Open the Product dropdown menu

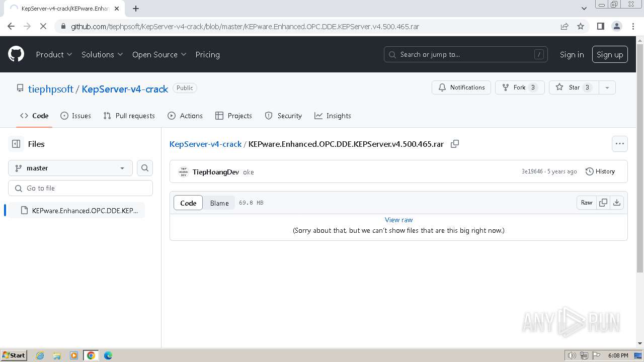pyautogui.click(x=54, y=54)
